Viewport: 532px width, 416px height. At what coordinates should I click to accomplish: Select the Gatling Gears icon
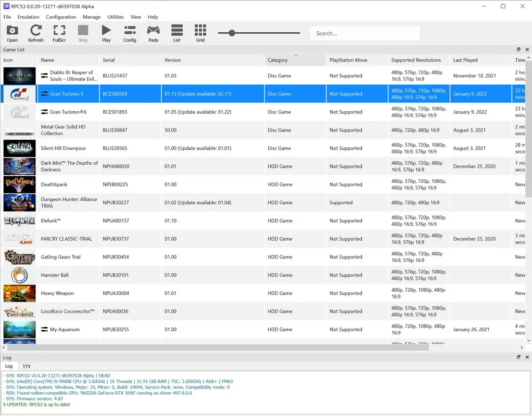[19, 257]
